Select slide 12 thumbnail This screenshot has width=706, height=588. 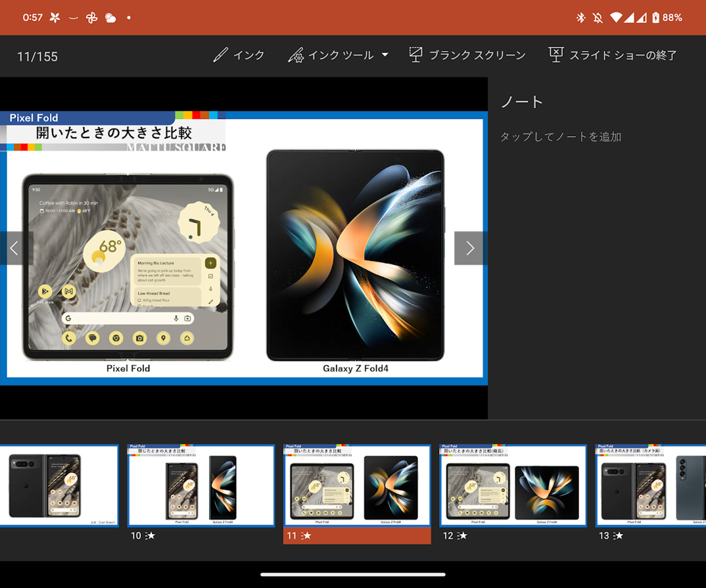click(x=513, y=486)
